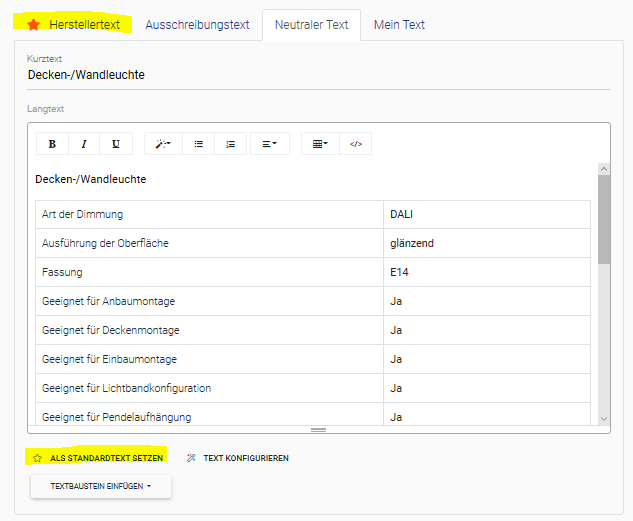Open the paragraph alignment dropdown
The width and height of the screenshot is (633, 521).
point(269,144)
